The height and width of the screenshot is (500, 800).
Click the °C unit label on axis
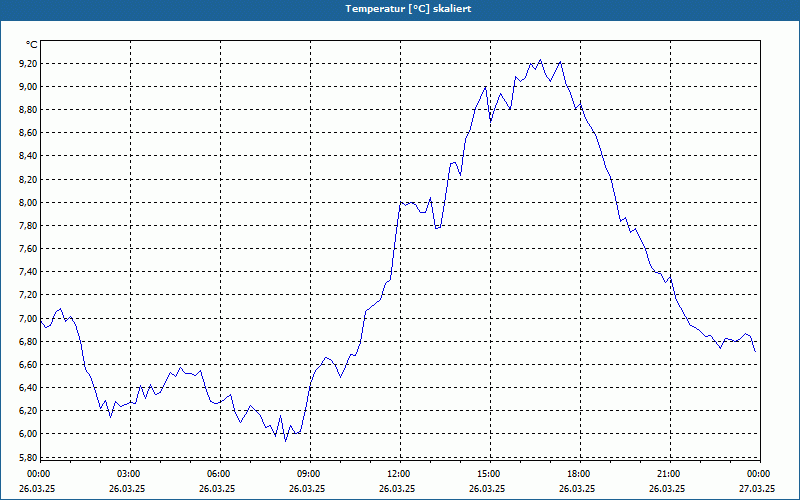[x=31, y=45]
